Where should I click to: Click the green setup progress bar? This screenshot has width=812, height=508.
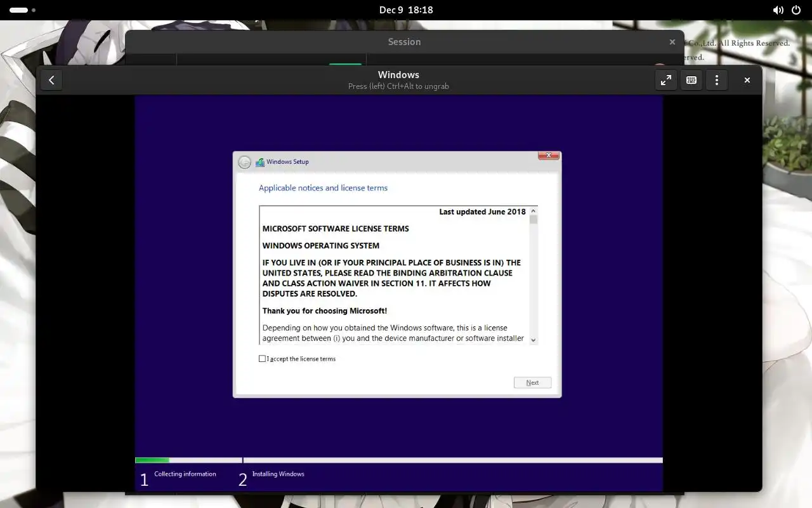point(152,460)
